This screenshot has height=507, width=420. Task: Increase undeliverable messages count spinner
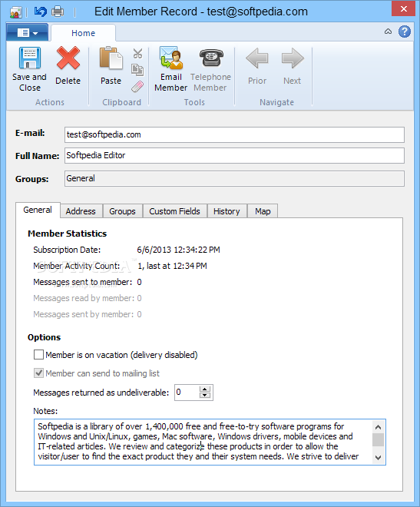[x=205, y=389]
